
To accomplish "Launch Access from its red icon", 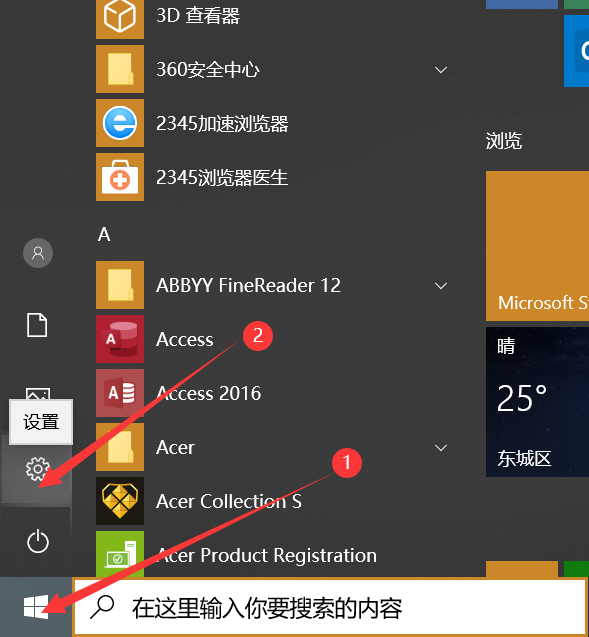I will click(120, 339).
